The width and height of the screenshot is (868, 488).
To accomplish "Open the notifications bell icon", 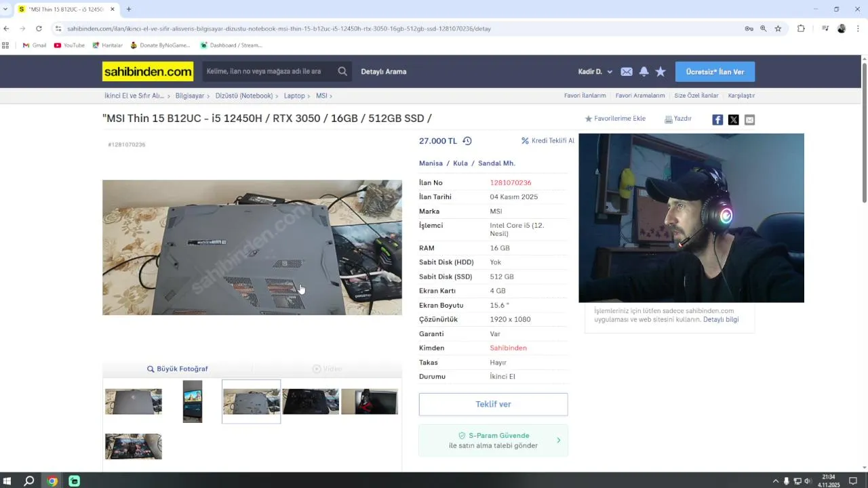I will 644,71.
